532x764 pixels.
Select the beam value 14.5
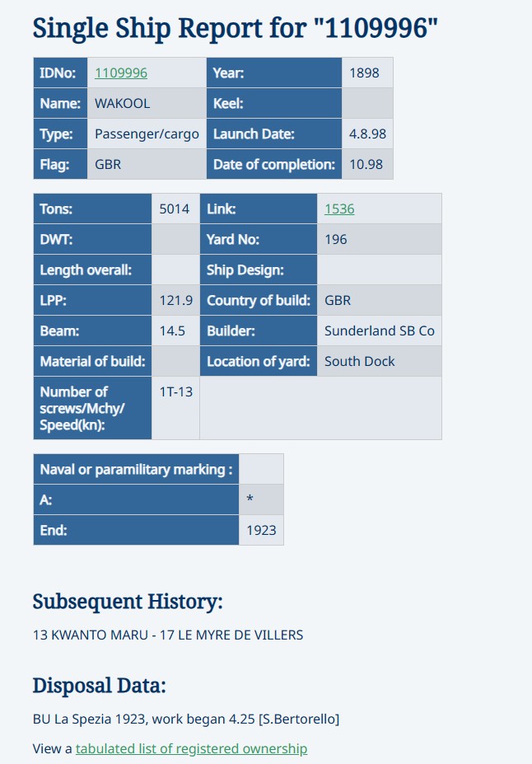tap(172, 330)
